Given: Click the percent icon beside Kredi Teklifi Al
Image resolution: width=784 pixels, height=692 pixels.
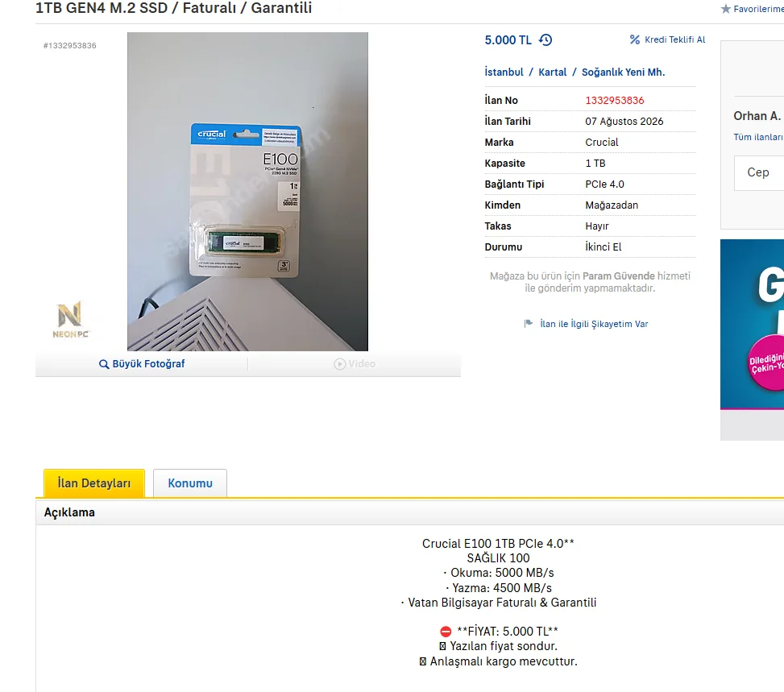Looking at the screenshot, I should pos(634,39).
